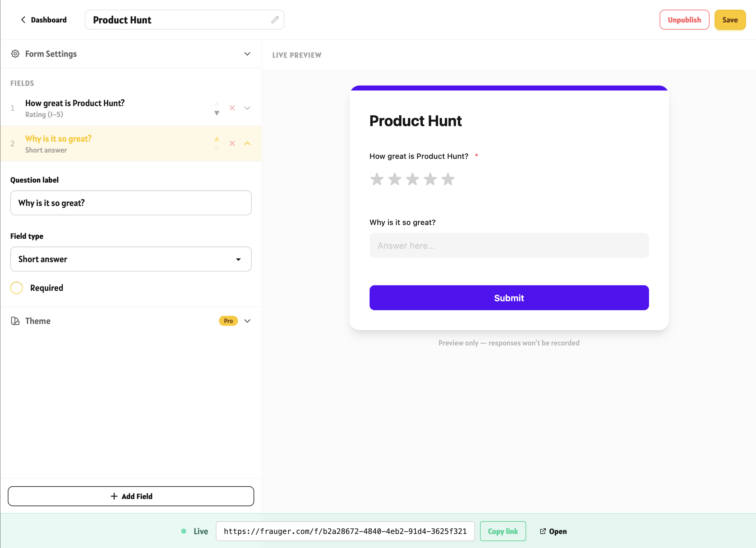Click the plus icon in Add Field
This screenshot has width=756, height=548.
click(x=114, y=496)
